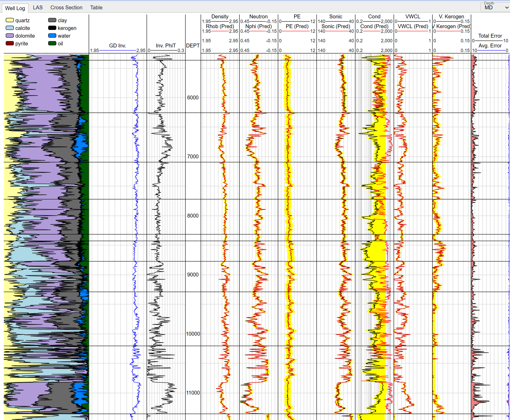This screenshot has width=510, height=420.
Task: Select the V. Kerogen curve header
Action: click(x=451, y=16)
